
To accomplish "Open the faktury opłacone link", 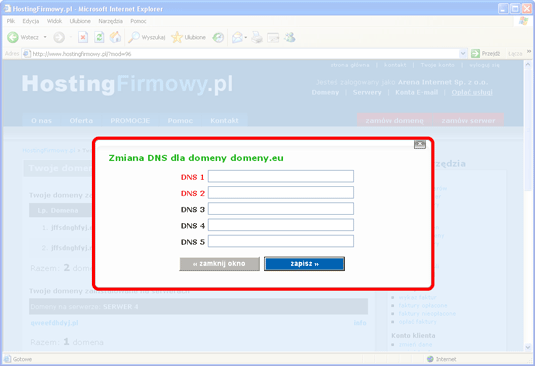I will [x=423, y=305].
